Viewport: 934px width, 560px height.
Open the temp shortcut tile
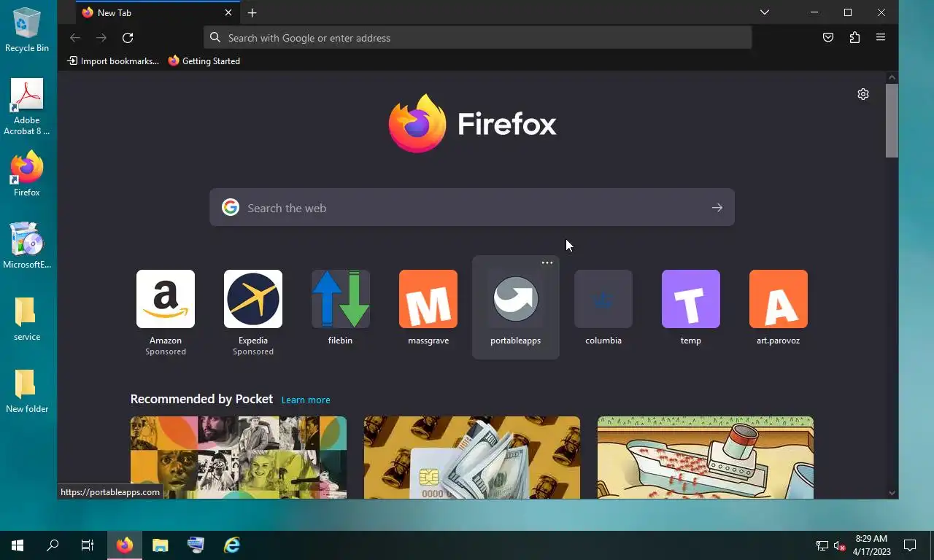tap(691, 308)
